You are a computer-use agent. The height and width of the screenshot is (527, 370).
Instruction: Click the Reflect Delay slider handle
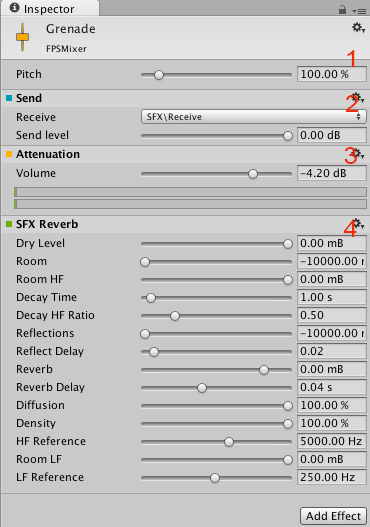pyautogui.click(x=154, y=352)
